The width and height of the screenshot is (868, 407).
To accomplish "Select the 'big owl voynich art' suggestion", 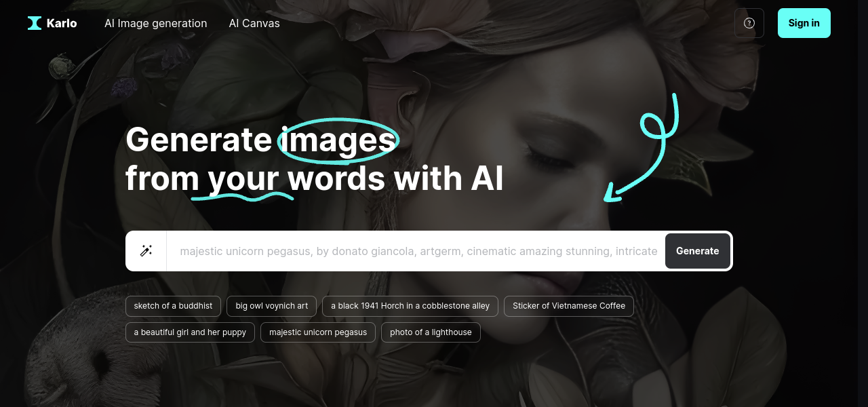I will (272, 306).
